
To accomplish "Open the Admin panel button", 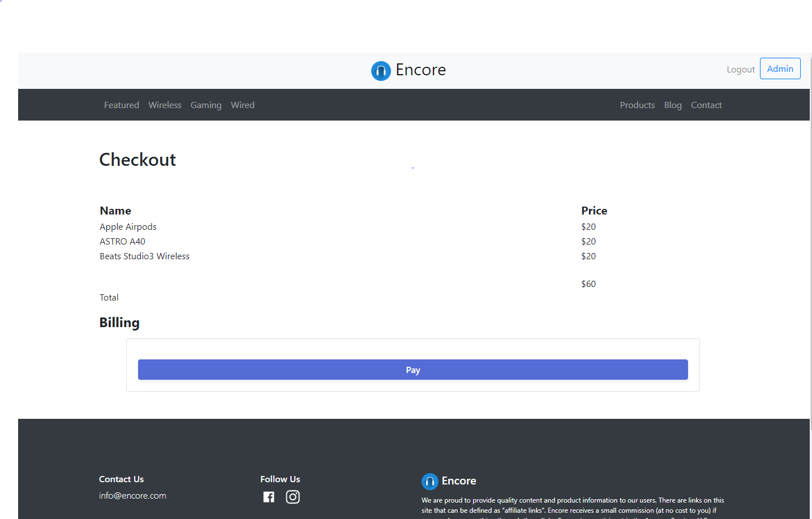I will coord(780,68).
